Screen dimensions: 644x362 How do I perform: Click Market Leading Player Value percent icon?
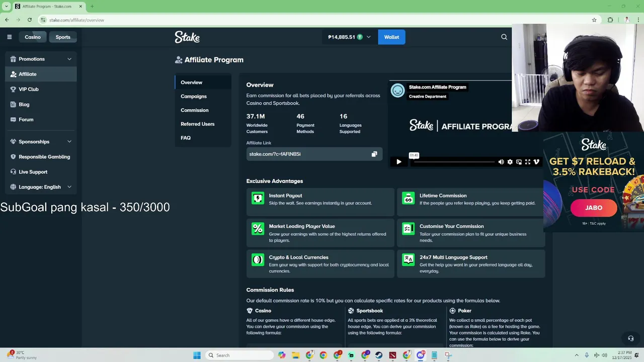pyautogui.click(x=258, y=229)
